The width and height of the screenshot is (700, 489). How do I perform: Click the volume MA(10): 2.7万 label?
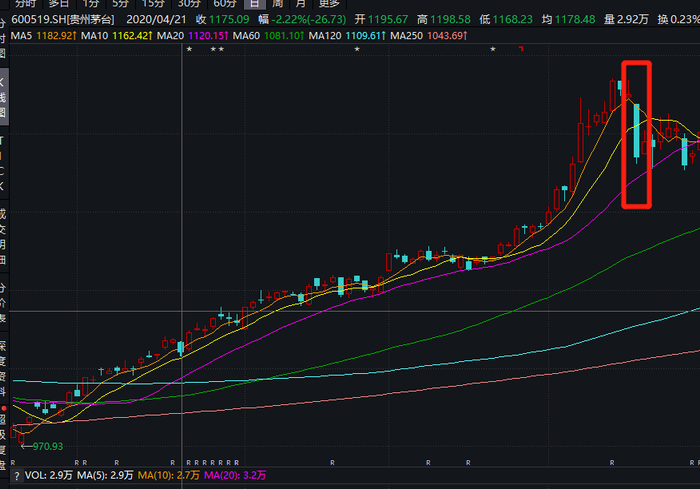tap(168, 476)
